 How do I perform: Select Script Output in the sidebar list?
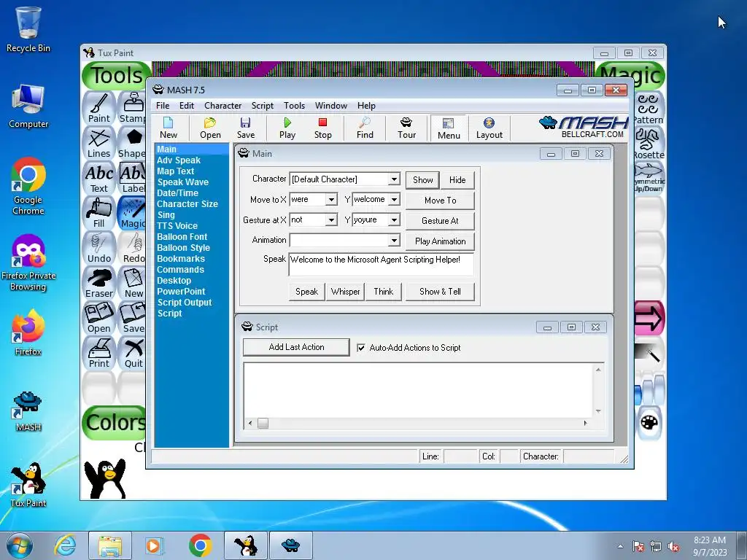click(x=185, y=303)
